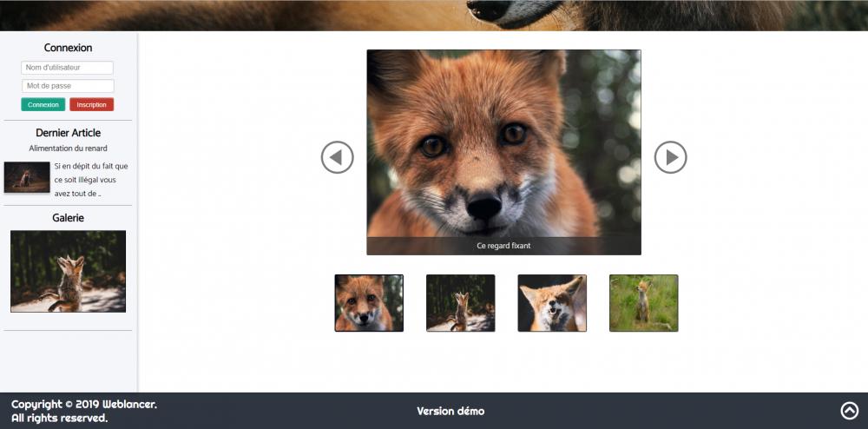Log in with the green Connexion button
868x429 pixels.
[x=43, y=104]
